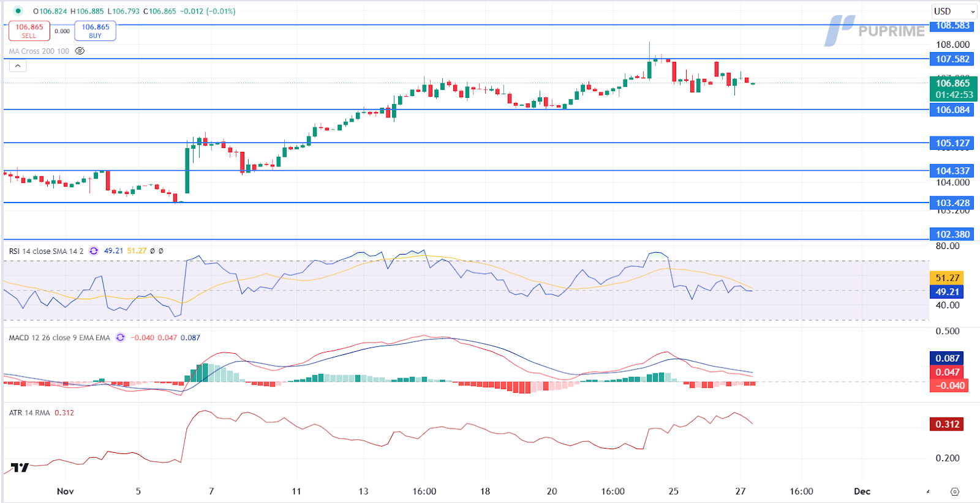
Task: Open the USD currency dropdown
Action: pos(954,11)
